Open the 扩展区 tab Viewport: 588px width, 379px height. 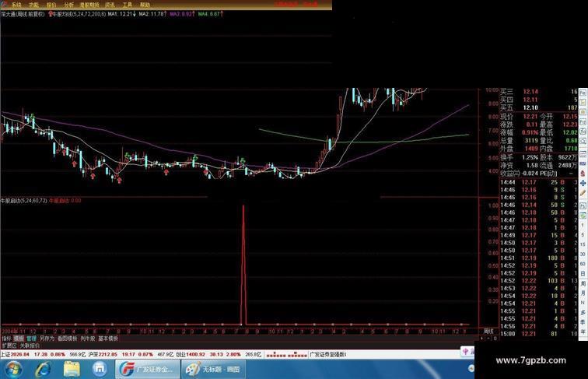(9, 346)
